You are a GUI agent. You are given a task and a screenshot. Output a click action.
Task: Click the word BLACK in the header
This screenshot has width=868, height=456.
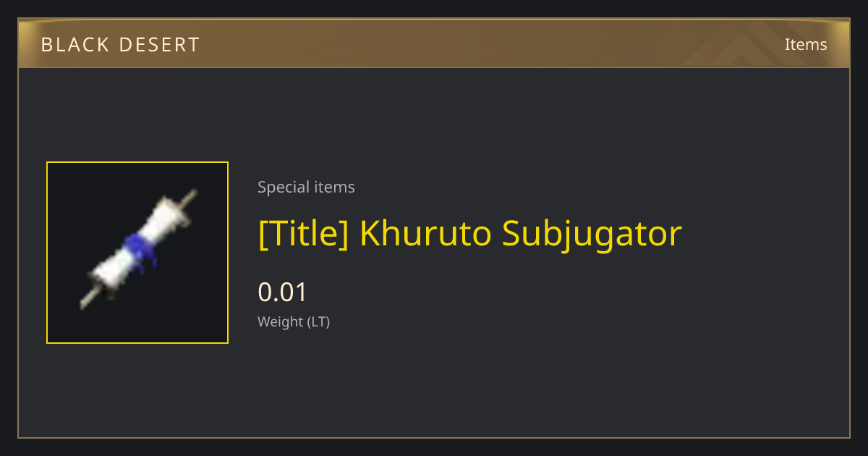point(72,45)
